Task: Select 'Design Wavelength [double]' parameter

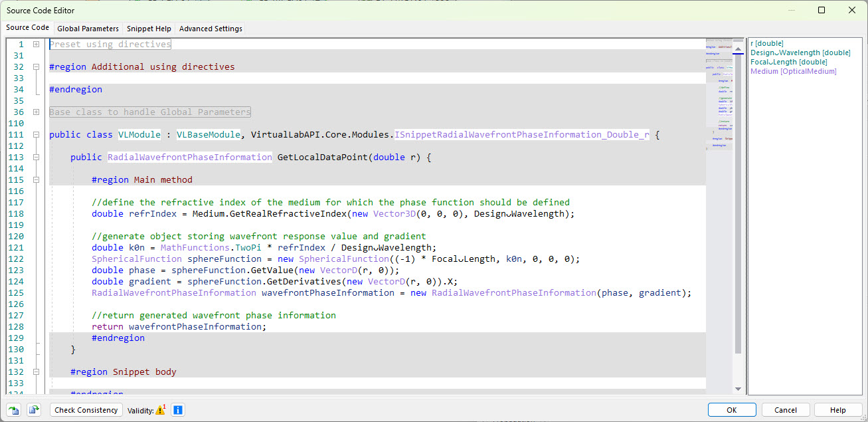Action: coord(800,53)
